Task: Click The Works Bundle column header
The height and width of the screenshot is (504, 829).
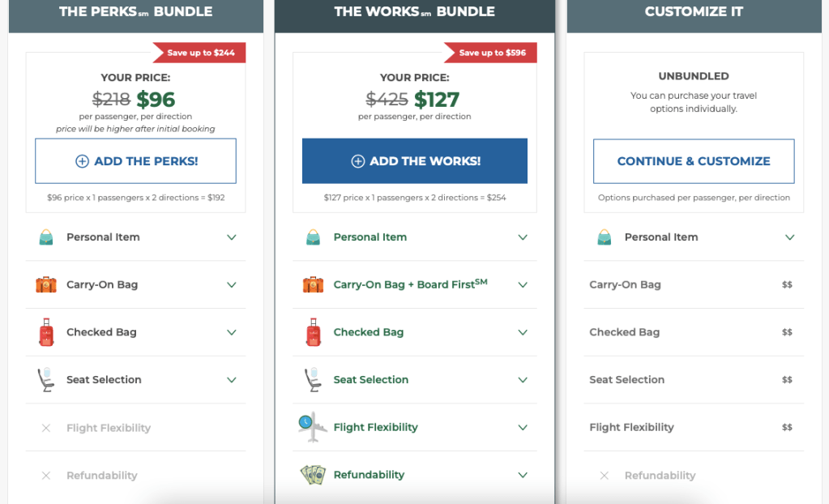Action: (415, 12)
